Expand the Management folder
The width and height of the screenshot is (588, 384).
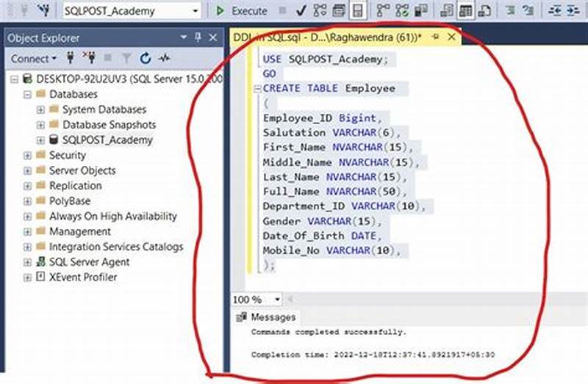27,232
